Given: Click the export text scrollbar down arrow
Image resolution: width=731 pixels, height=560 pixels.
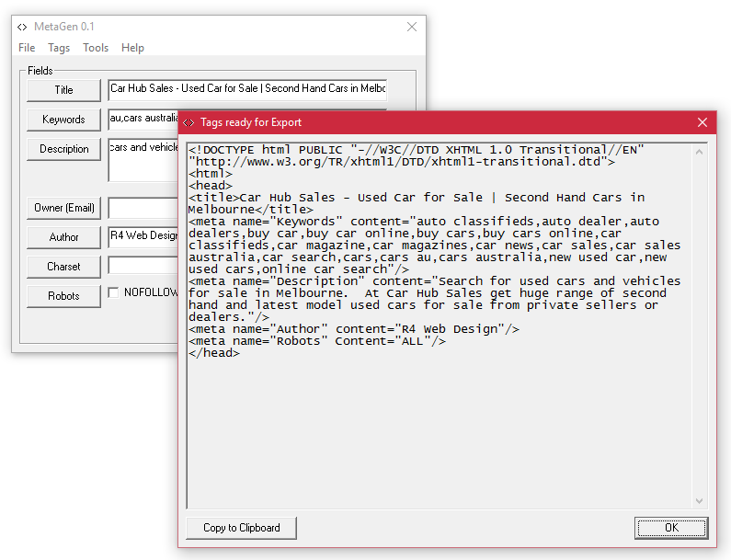Looking at the screenshot, I should click(x=699, y=501).
